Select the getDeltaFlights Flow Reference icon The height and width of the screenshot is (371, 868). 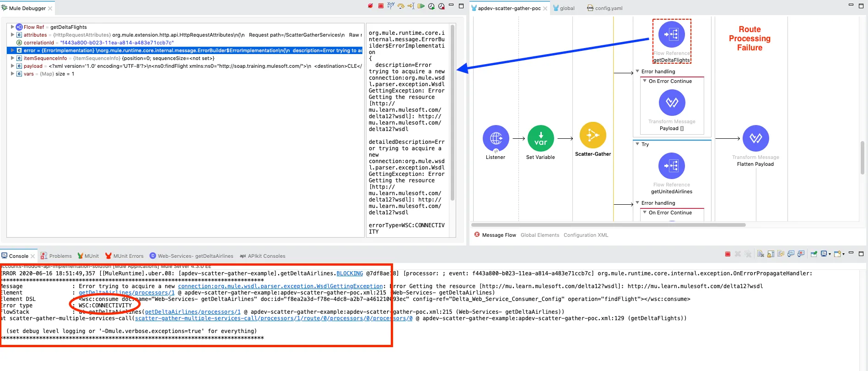672,34
